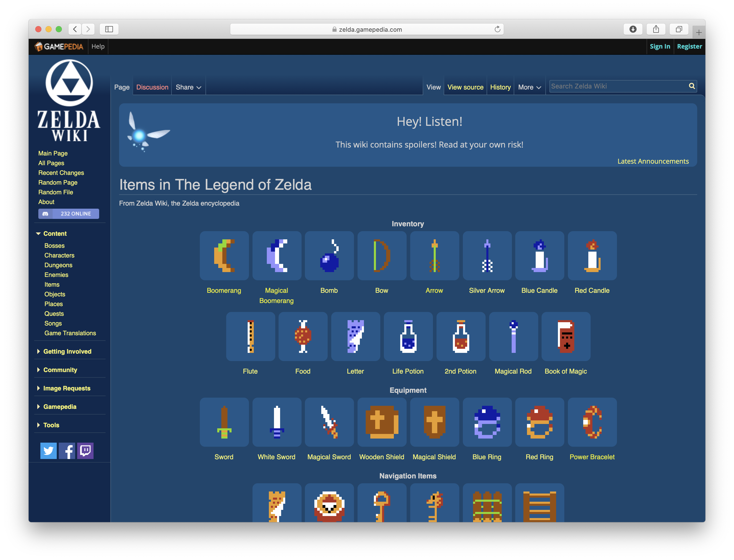Toggle the Safari sidebar button
This screenshot has height=560, width=734.
109,29
